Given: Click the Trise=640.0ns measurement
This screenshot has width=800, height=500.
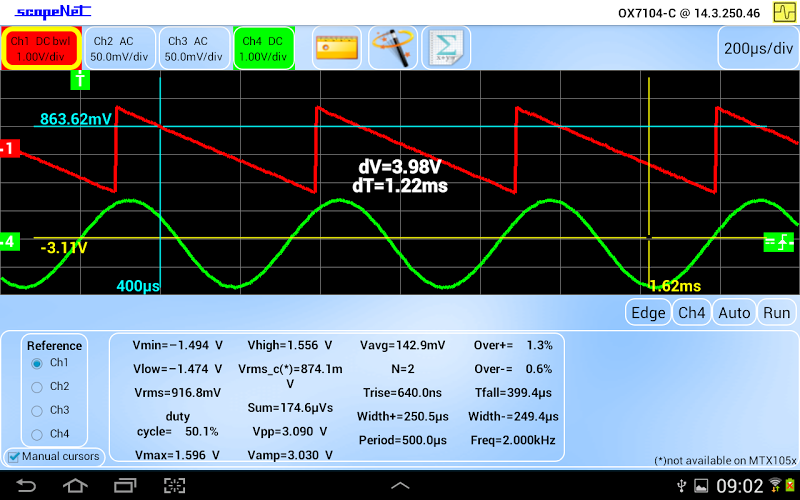Looking at the screenshot, I should click(x=403, y=393).
